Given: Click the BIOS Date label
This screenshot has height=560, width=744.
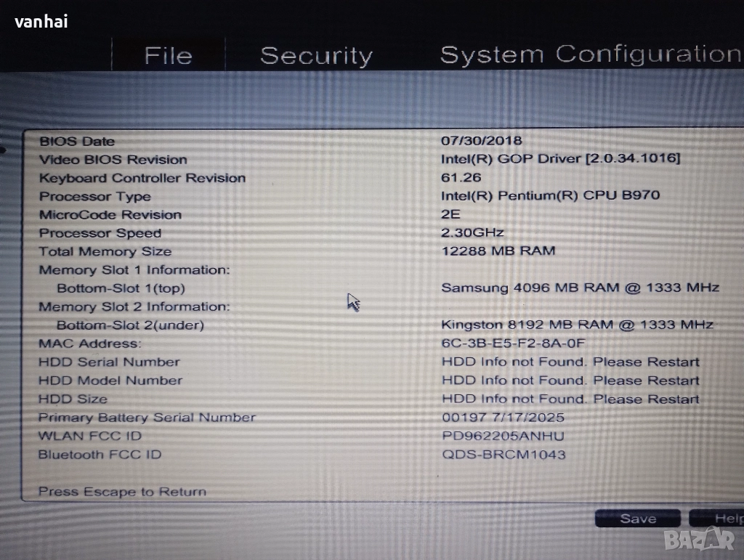Looking at the screenshot, I should tap(77, 142).
